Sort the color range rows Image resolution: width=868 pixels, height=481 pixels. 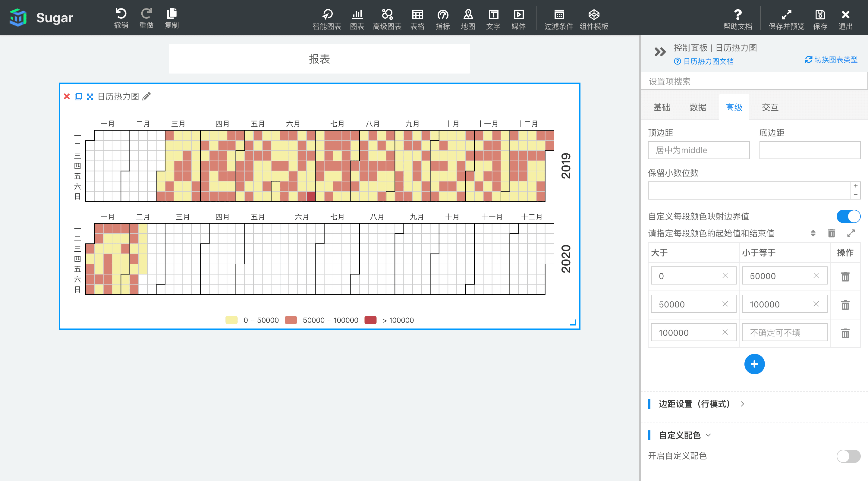(813, 233)
